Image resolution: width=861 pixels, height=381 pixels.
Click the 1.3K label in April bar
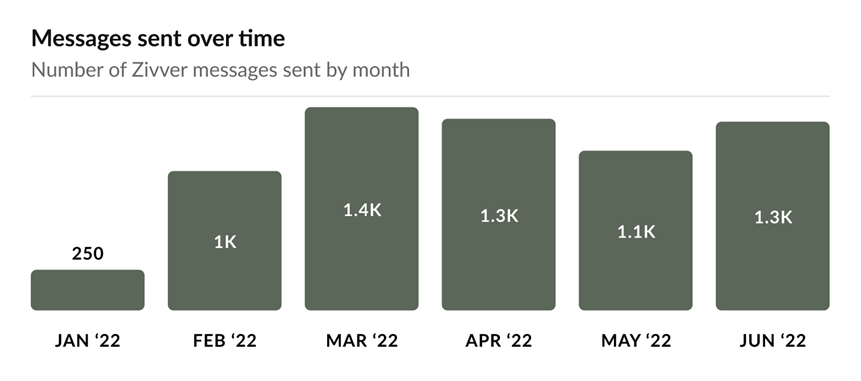pyautogui.click(x=499, y=216)
